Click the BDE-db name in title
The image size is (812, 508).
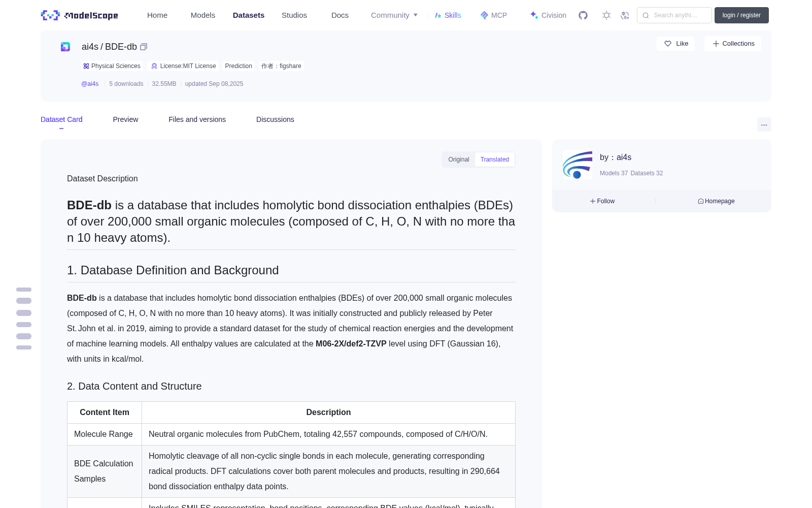tap(121, 47)
